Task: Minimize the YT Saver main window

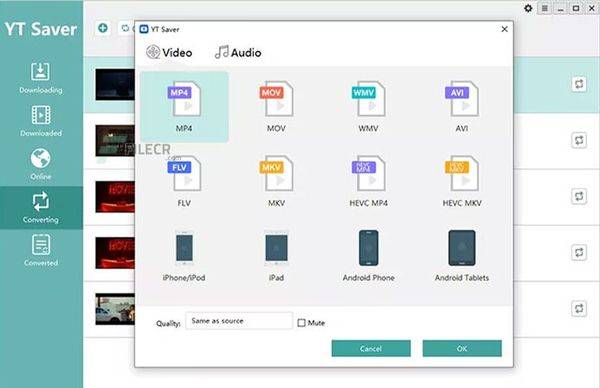Action: tap(560, 8)
